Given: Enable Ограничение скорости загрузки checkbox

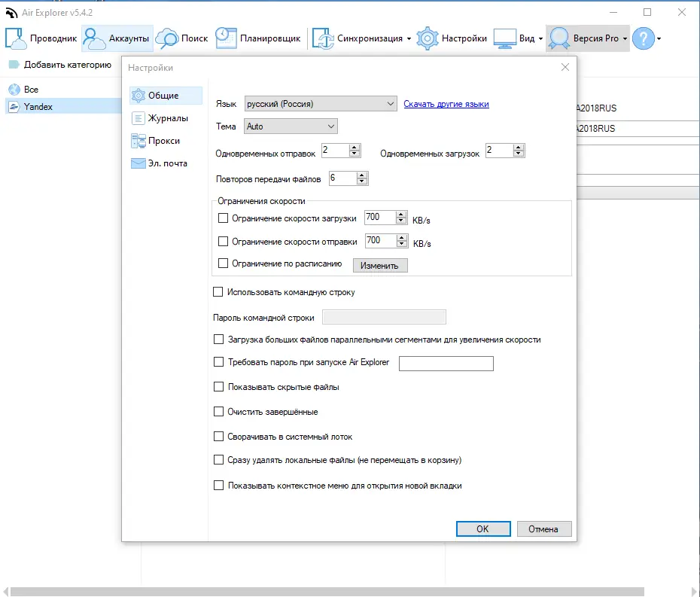Looking at the screenshot, I should click(223, 218).
